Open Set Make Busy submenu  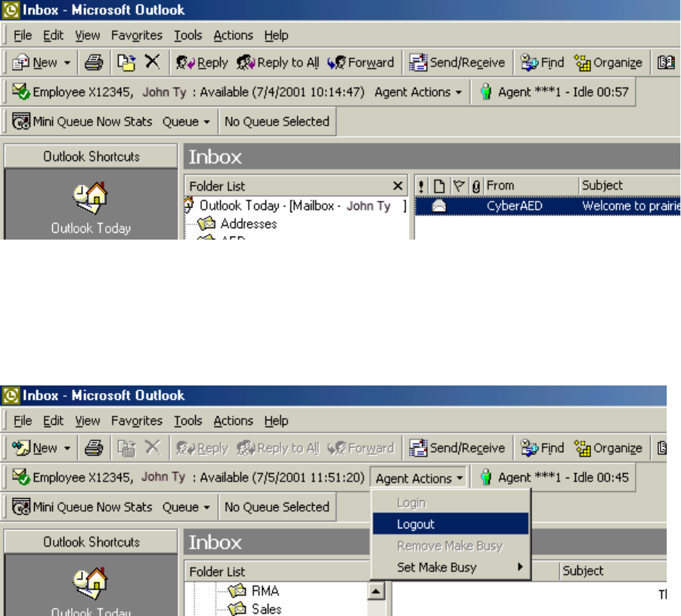click(x=450, y=567)
